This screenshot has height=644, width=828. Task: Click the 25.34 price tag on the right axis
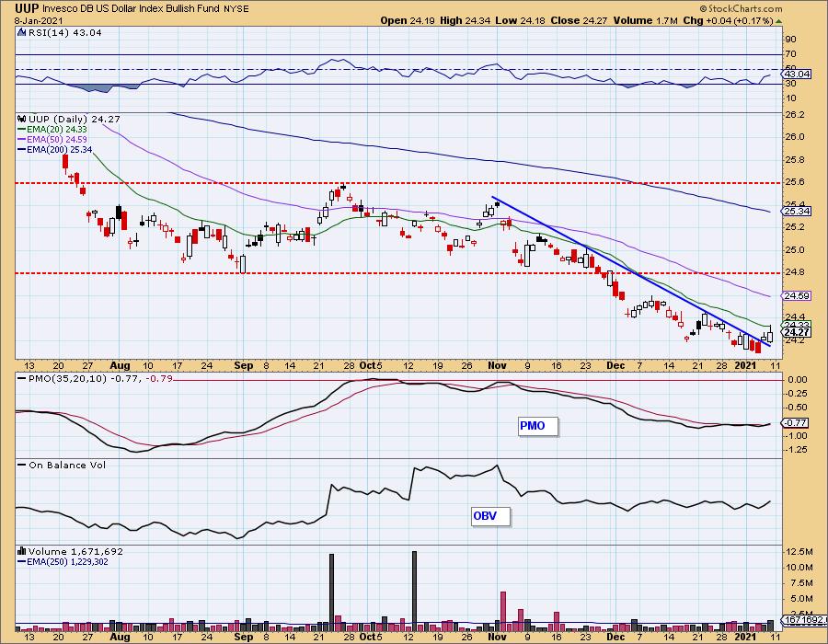(797, 211)
